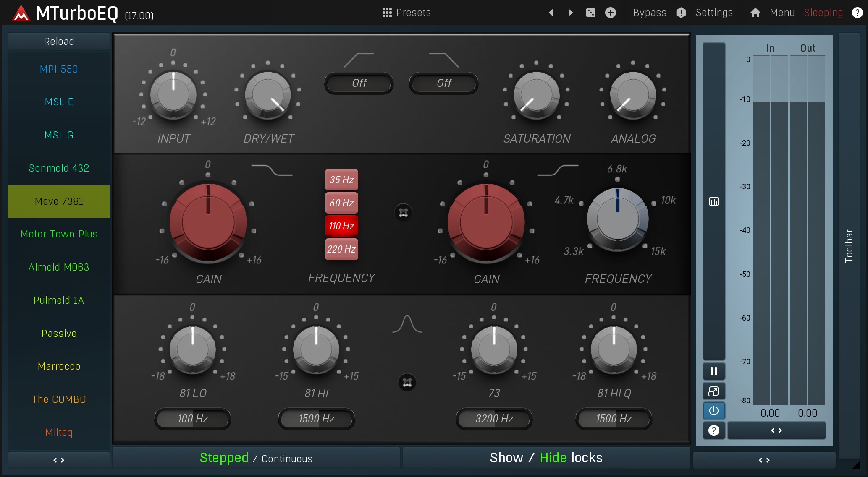Open the Presets menu
This screenshot has height=477, width=868.
pyautogui.click(x=406, y=13)
